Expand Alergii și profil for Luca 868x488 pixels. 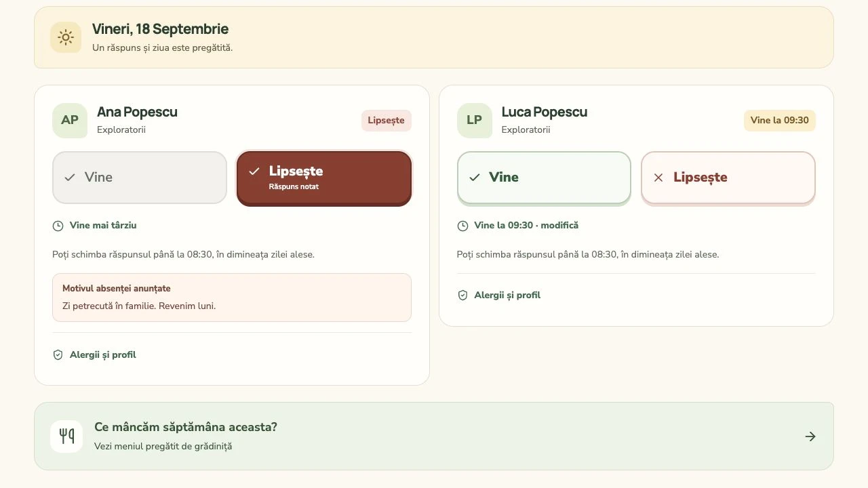[499, 296]
